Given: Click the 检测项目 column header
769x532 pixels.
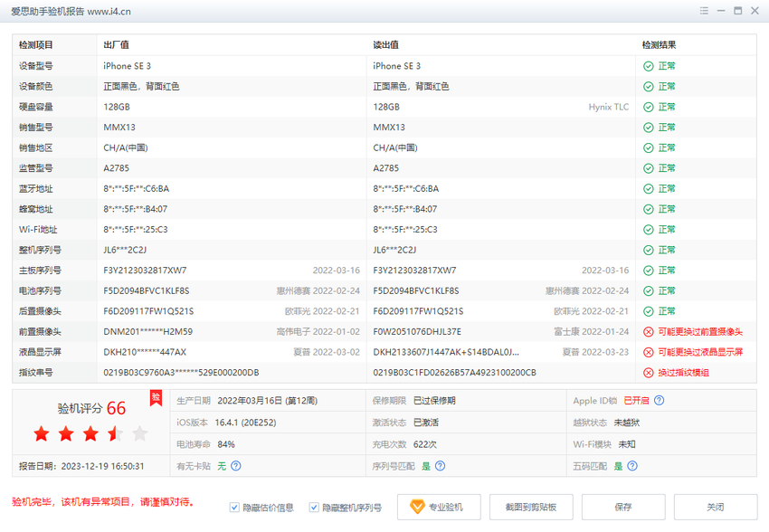Looking at the screenshot, I should (36, 45).
